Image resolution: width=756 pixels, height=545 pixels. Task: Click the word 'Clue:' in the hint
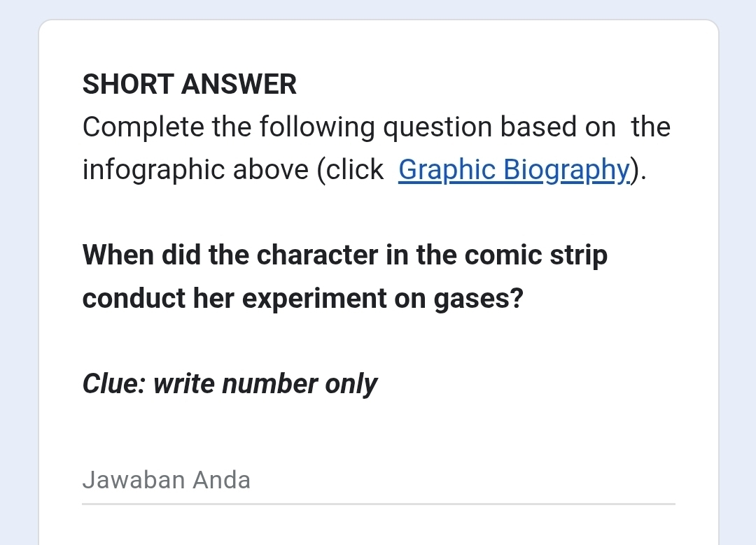pos(114,385)
